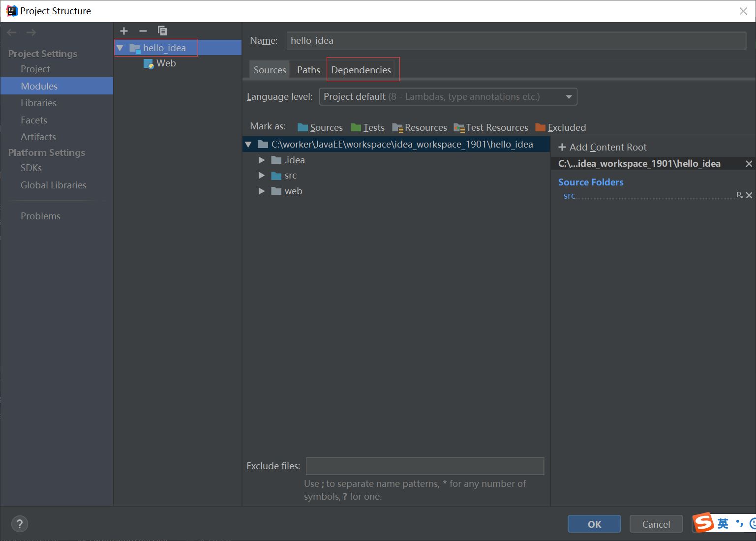
Task: Open help with the question mark button
Action: [20, 524]
